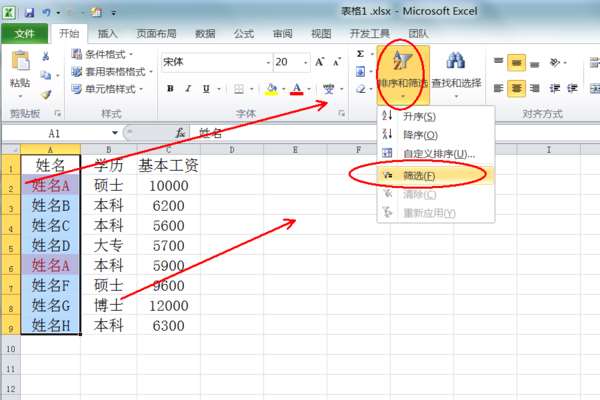This screenshot has width=600, height=400.
Task: Switch to the View (视图) tab
Action: [x=321, y=34]
